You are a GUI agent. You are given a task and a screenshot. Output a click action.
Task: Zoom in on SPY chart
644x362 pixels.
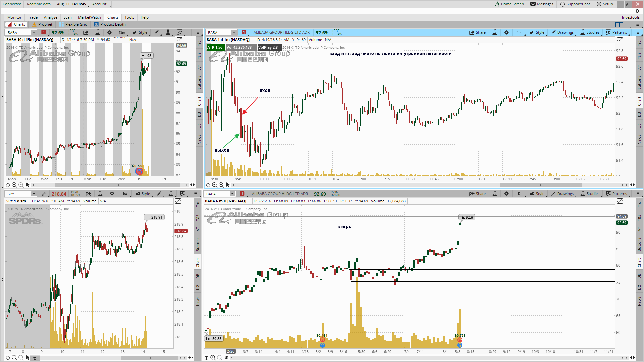14,358
